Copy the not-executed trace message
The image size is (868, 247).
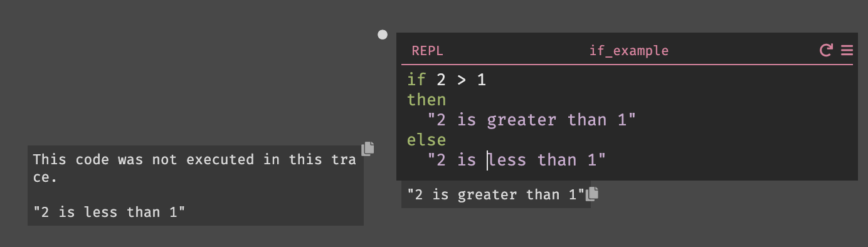368,148
